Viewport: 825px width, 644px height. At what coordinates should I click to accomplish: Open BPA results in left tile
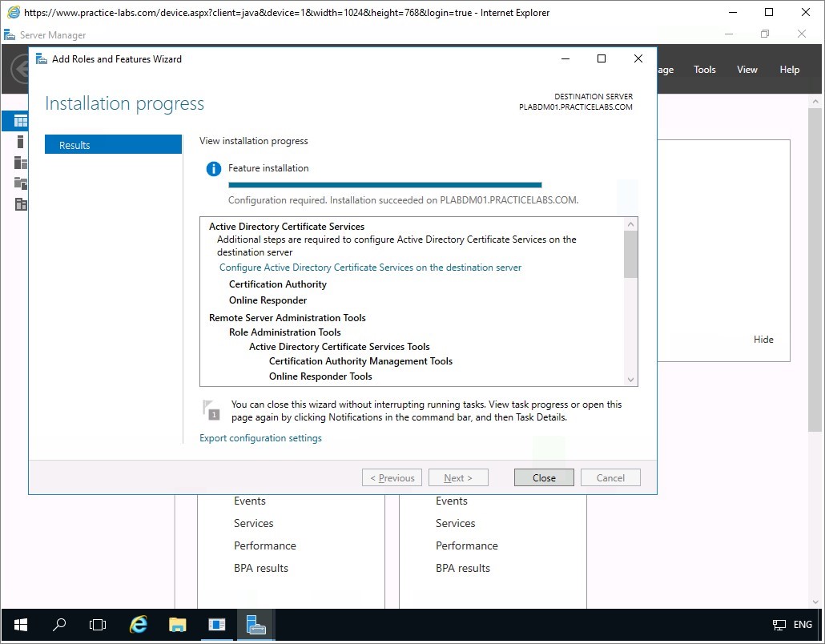pos(261,568)
